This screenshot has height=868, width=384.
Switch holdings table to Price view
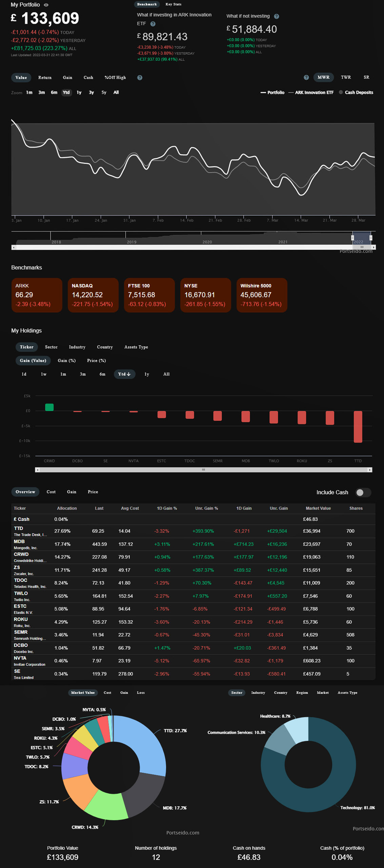[x=93, y=492]
